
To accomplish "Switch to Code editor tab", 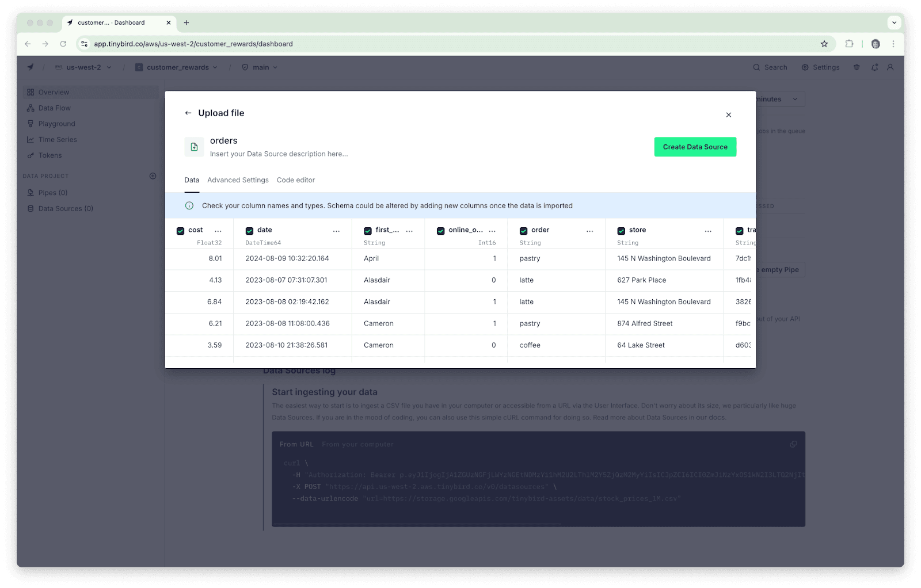I will click(296, 180).
